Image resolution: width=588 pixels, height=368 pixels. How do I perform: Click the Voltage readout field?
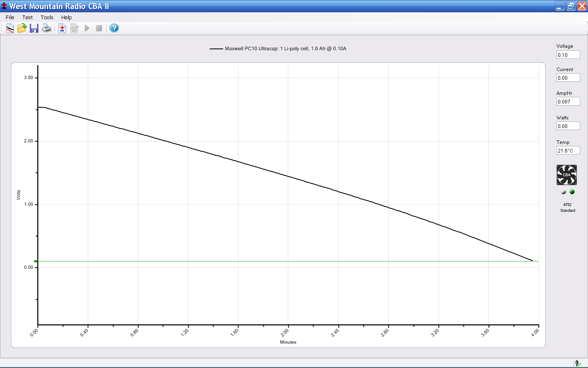click(568, 55)
